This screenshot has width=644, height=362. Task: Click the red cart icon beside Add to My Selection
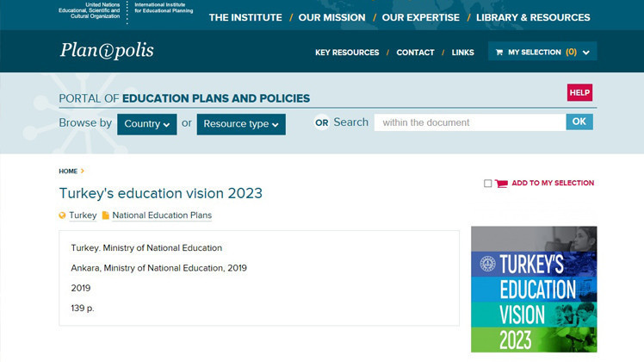point(501,184)
